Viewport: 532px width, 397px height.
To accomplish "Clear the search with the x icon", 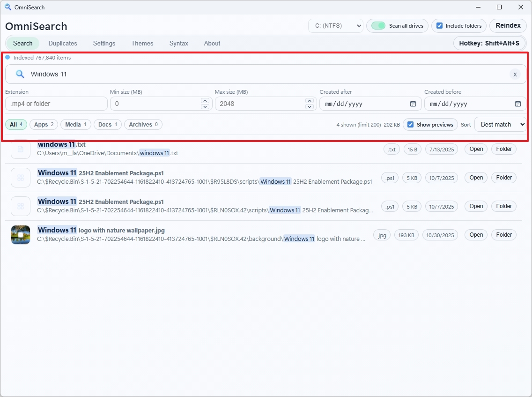I will 515,74.
